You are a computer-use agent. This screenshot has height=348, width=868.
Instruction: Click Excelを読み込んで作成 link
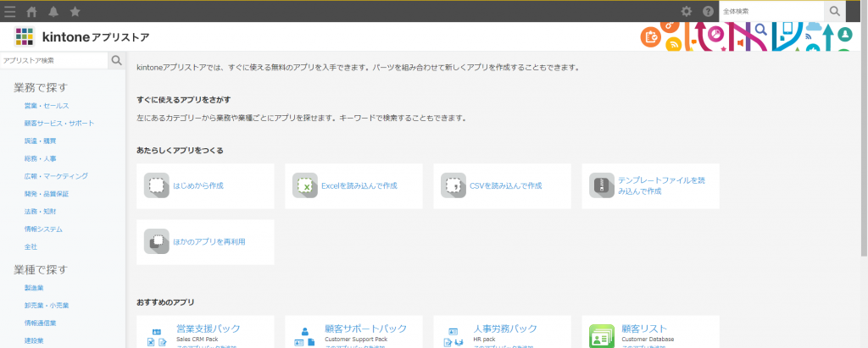pos(359,186)
